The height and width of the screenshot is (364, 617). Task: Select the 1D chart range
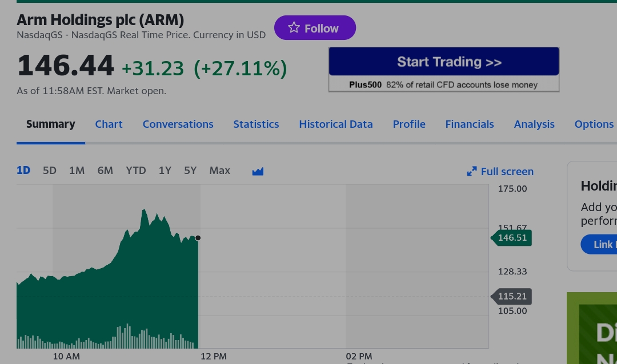click(23, 170)
